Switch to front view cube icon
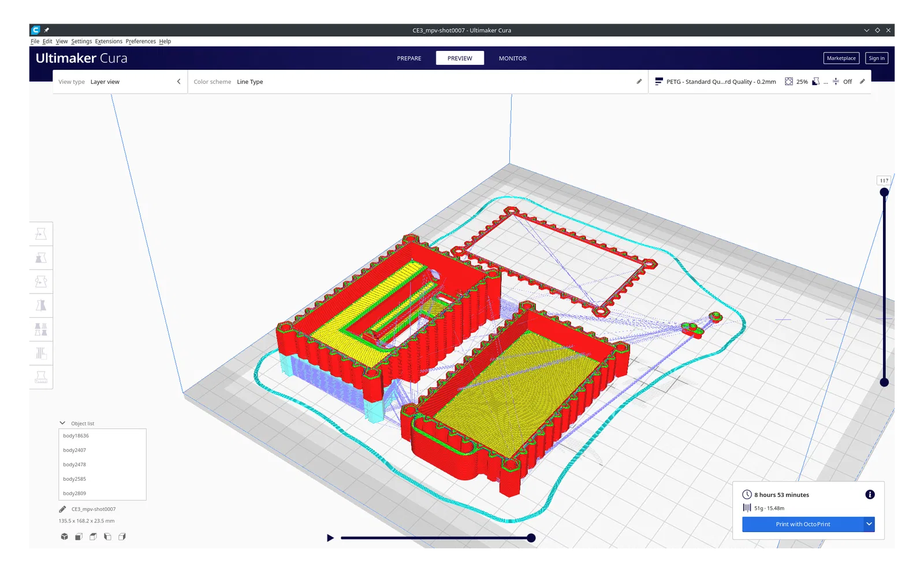The height and width of the screenshot is (583, 924). tap(79, 537)
